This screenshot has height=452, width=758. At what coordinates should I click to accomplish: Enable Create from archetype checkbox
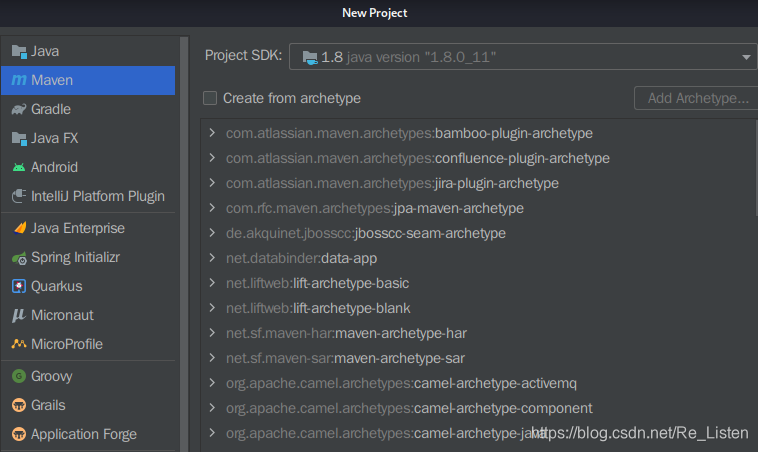(210, 98)
